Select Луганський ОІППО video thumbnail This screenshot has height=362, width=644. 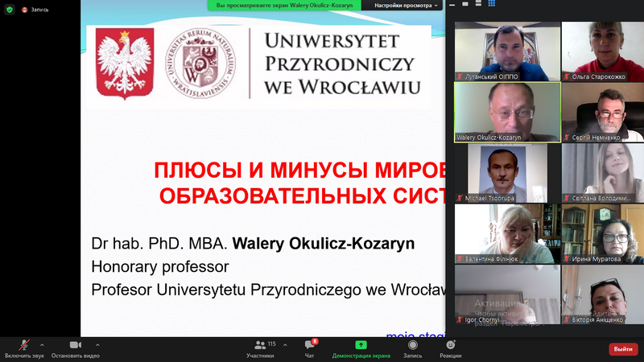point(507,51)
